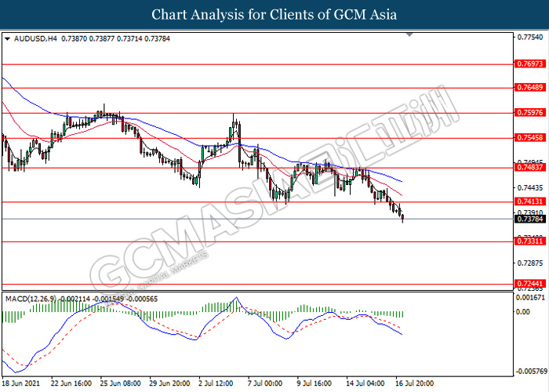Click the 18 Jun 2021 date label
Viewport: 549px width, 392px height.
(x=21, y=383)
